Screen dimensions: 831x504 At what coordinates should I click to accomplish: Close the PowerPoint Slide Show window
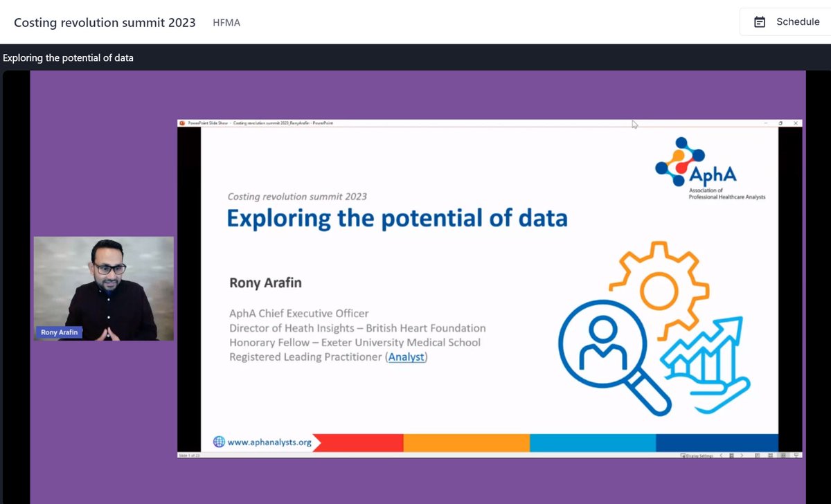click(x=796, y=123)
